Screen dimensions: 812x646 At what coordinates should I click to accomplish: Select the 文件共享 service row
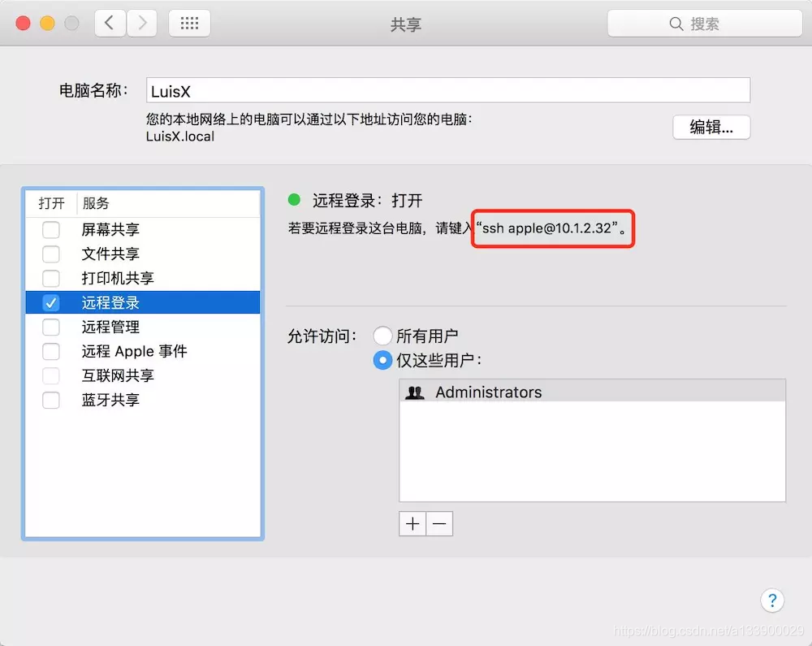(x=142, y=254)
